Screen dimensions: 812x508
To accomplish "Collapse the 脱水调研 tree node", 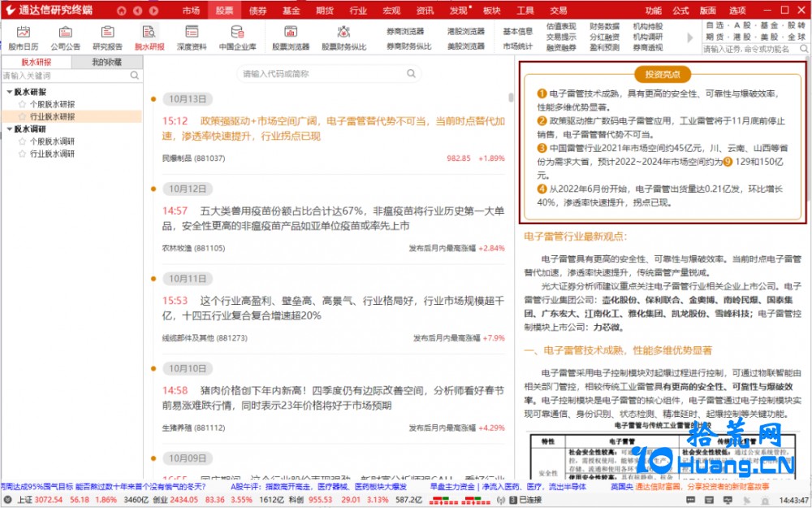I will (x=9, y=129).
